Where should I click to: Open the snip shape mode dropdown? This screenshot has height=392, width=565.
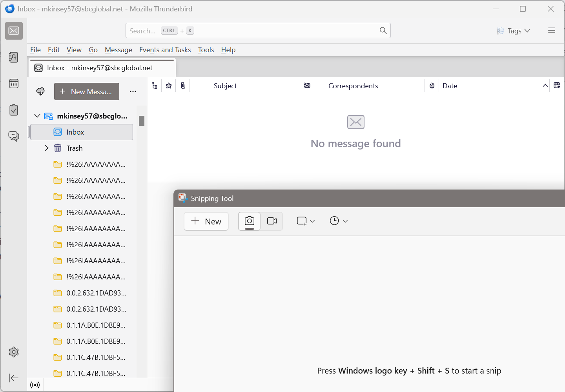[306, 221]
